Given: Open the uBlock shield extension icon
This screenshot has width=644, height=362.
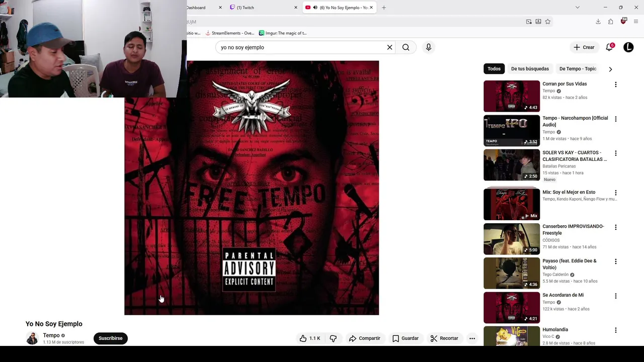Looking at the screenshot, I should pos(623,21).
